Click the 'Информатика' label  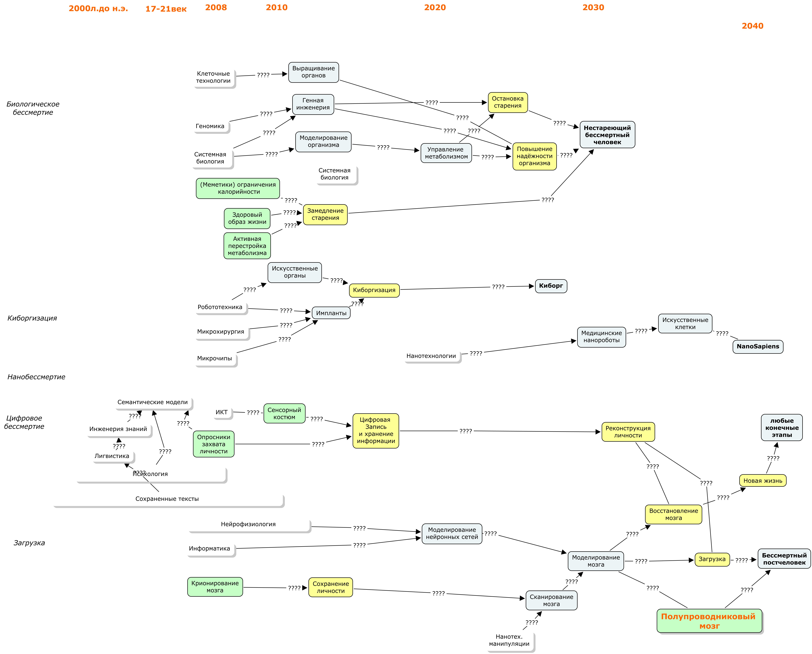(x=209, y=549)
